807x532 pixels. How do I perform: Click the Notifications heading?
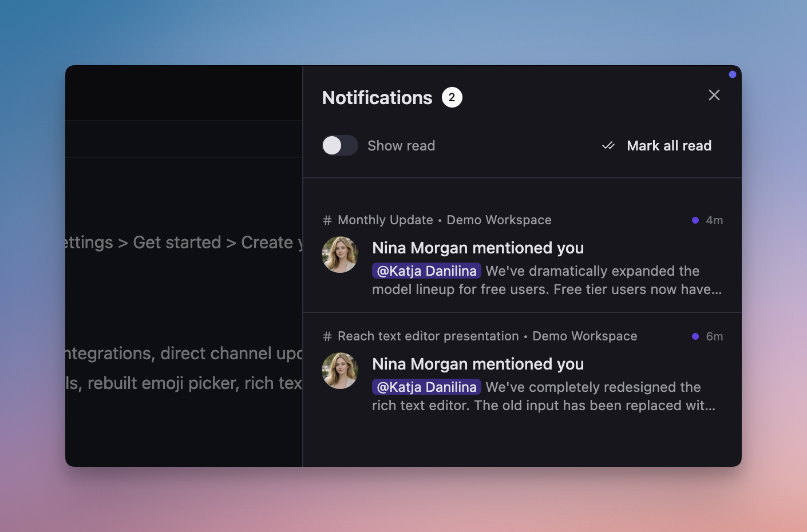(377, 98)
